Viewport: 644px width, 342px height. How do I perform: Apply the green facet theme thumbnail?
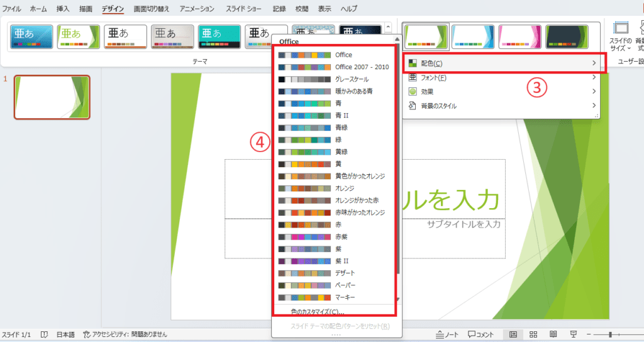[79, 36]
